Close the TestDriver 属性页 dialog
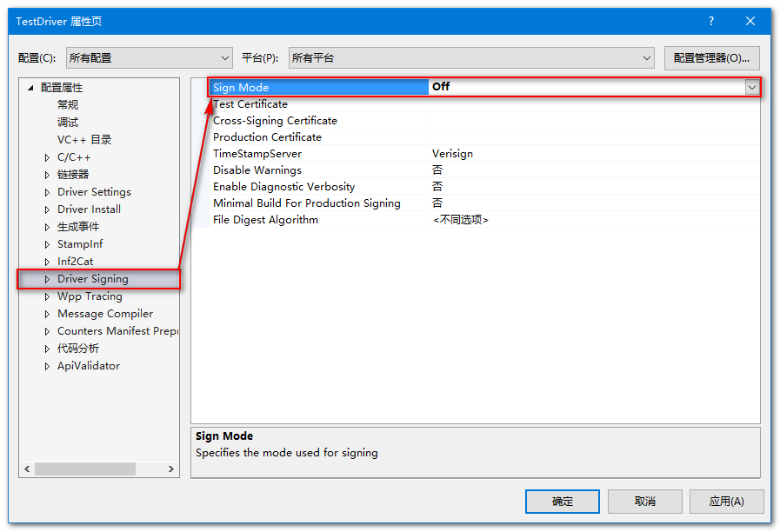The height and width of the screenshot is (532, 780). click(x=750, y=22)
